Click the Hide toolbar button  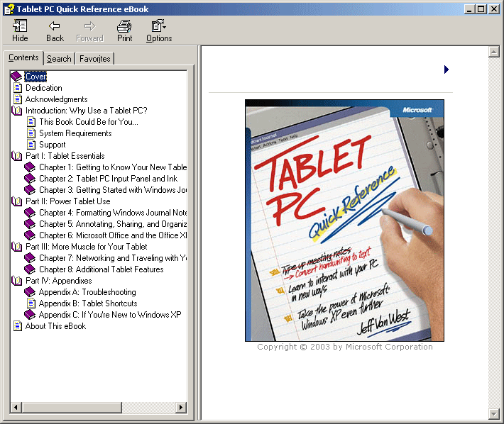20,30
